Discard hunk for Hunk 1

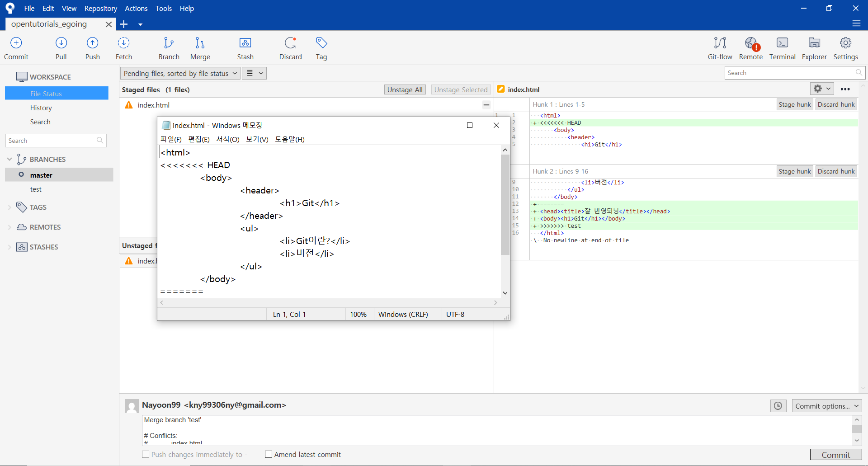click(x=836, y=104)
